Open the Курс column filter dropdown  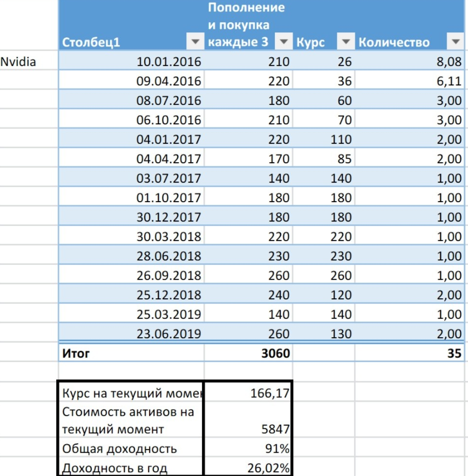(x=345, y=41)
